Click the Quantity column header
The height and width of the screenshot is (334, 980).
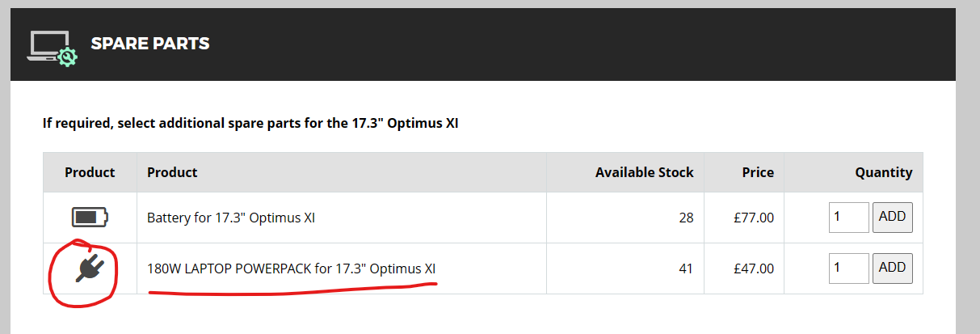pos(884,172)
